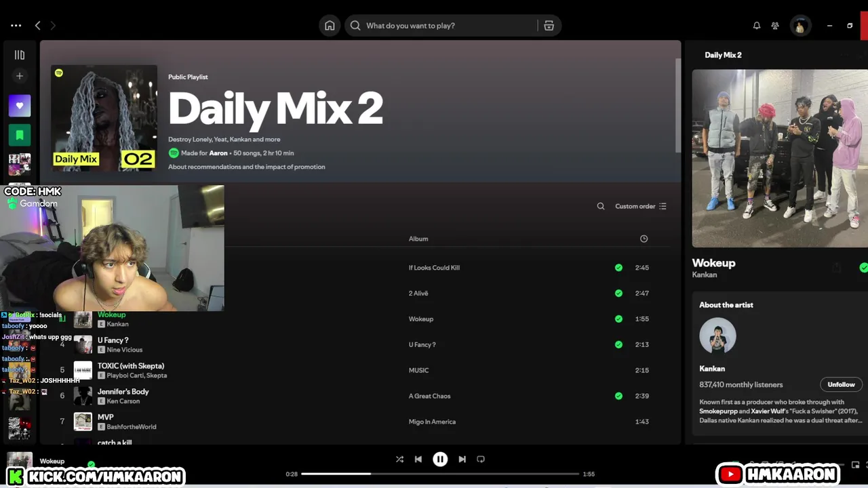868x488 pixels.
Task: Open the Wokeup title in now playing panel
Action: pyautogui.click(x=713, y=263)
